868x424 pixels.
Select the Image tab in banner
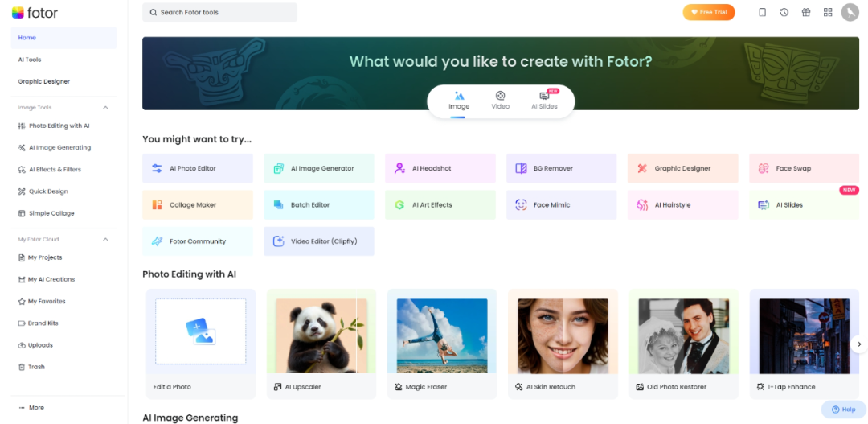click(x=459, y=101)
